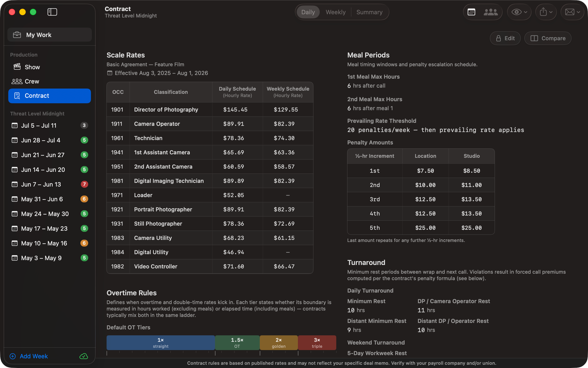Click calendar icon for May 10 – May 16
588x368 pixels.
pyautogui.click(x=14, y=243)
